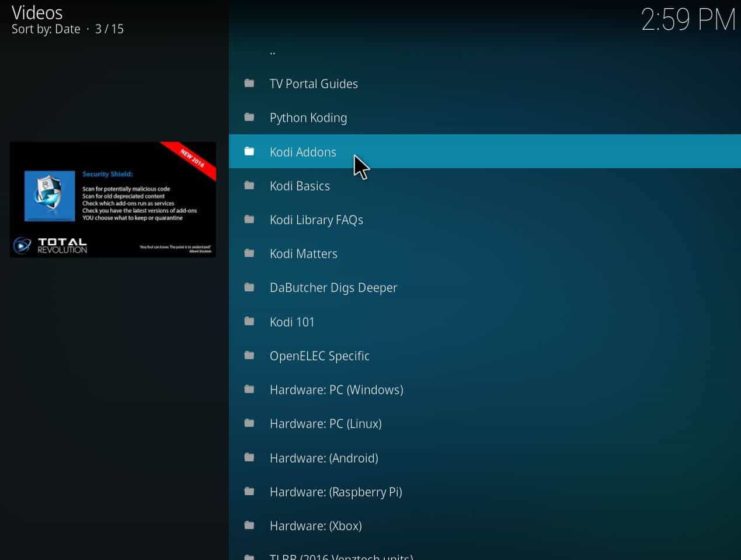Screen dimensions: 741x560
Task: Open the Kodi Matters folder
Action: click(485, 253)
